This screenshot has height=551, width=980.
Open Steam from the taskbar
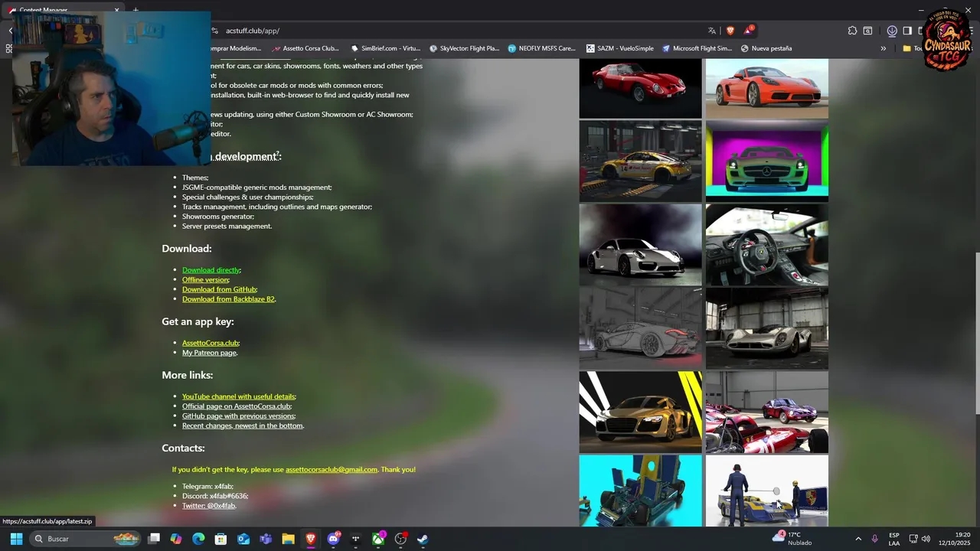click(423, 539)
